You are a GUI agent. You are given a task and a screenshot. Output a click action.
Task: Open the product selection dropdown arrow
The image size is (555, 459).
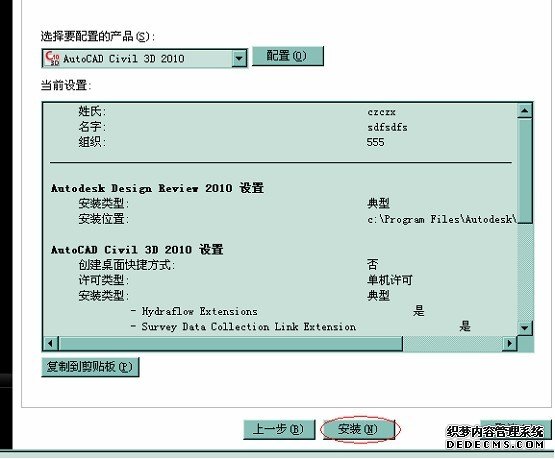coord(239,58)
